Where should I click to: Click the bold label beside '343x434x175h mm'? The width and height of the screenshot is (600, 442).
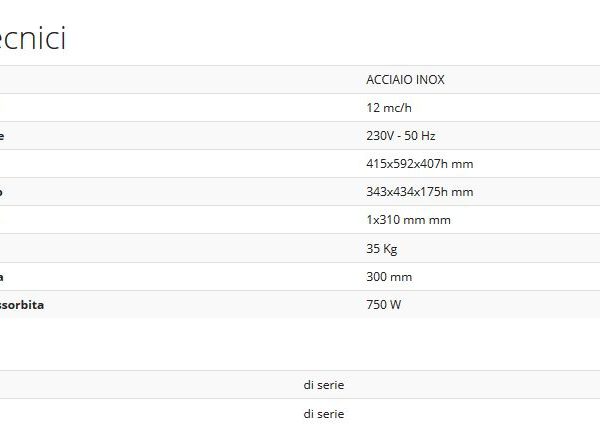pyautogui.click(x=3, y=192)
